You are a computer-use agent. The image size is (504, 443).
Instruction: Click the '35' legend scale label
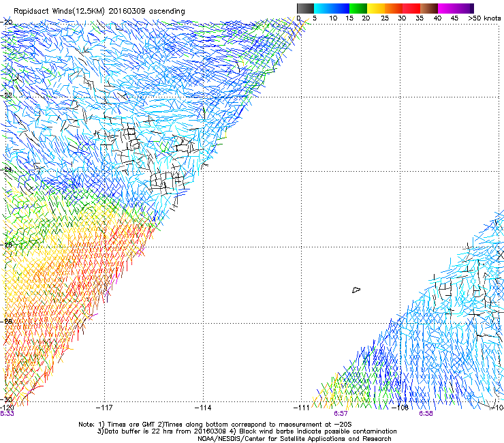pyautogui.click(x=420, y=18)
